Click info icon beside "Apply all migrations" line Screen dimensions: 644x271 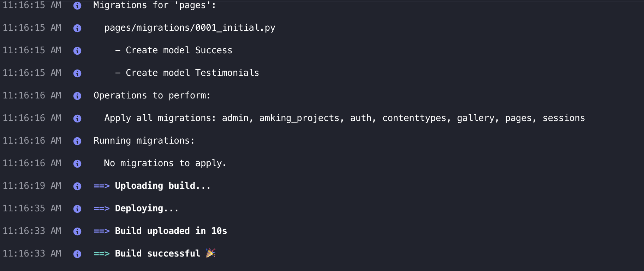(77, 119)
